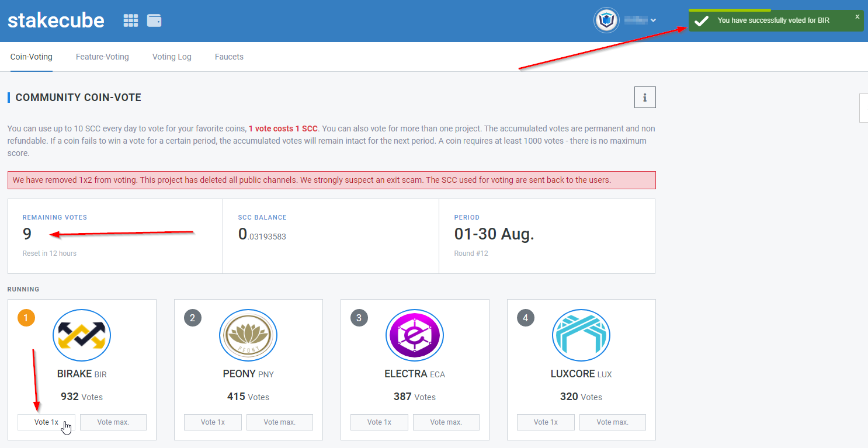Click the COMMUNITY COIN-VOTE heading
The height and width of the screenshot is (448, 868).
[78, 98]
